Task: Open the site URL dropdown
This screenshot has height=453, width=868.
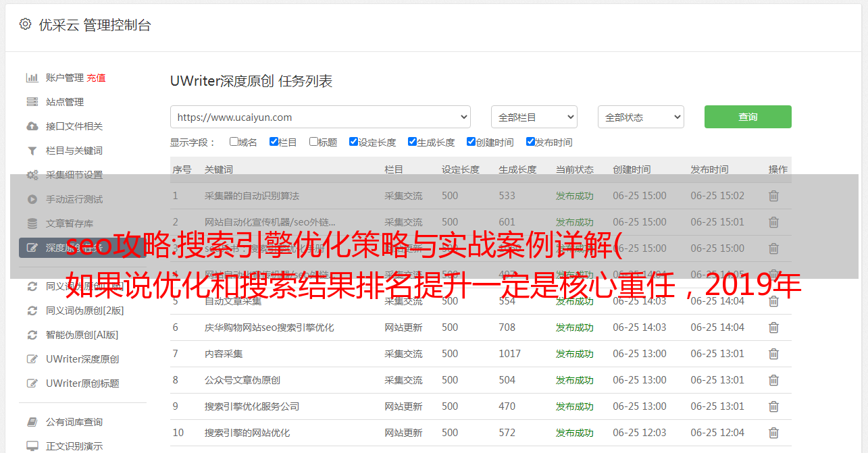Action: pos(320,117)
